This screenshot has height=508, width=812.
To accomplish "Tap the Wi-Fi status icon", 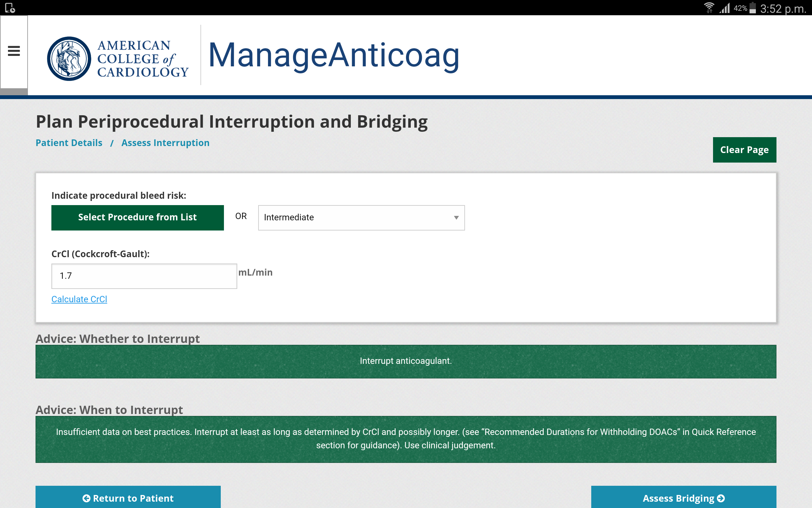I will 709,8.
